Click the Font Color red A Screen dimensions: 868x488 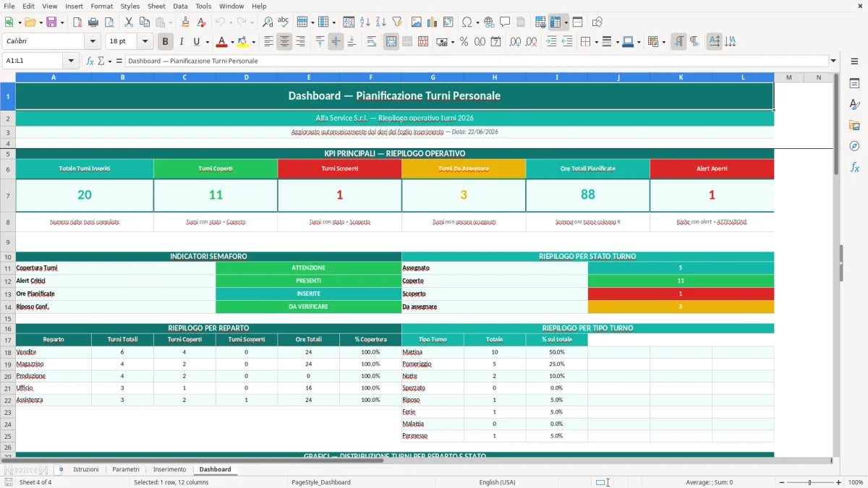[221, 42]
